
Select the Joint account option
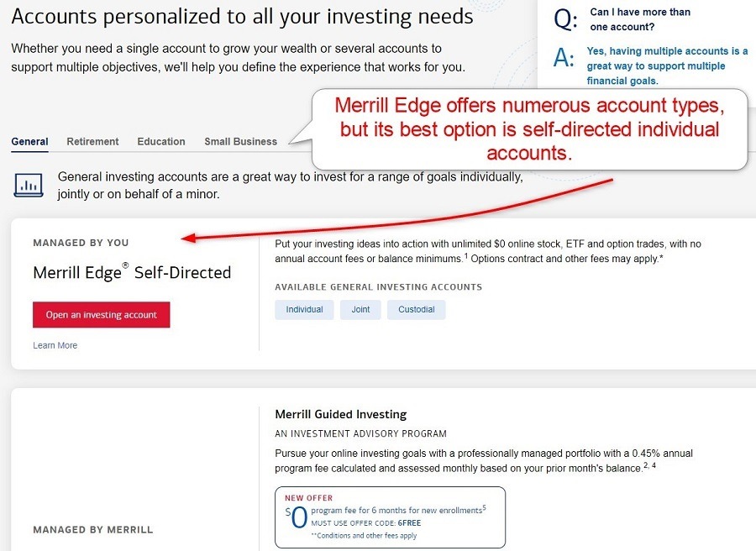[360, 309]
